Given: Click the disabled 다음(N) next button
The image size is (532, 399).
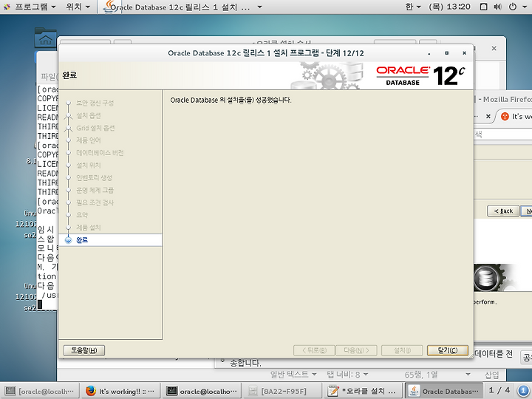Looking at the screenshot, I should 356,350.
